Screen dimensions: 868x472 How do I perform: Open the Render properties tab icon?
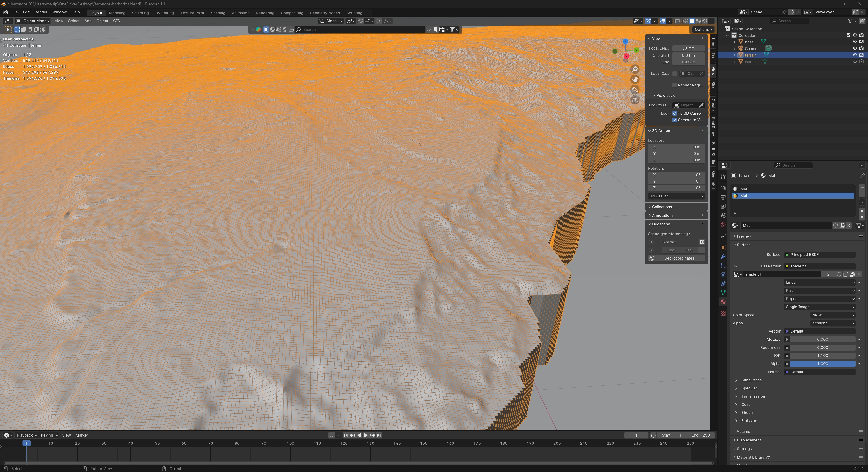pos(723,188)
